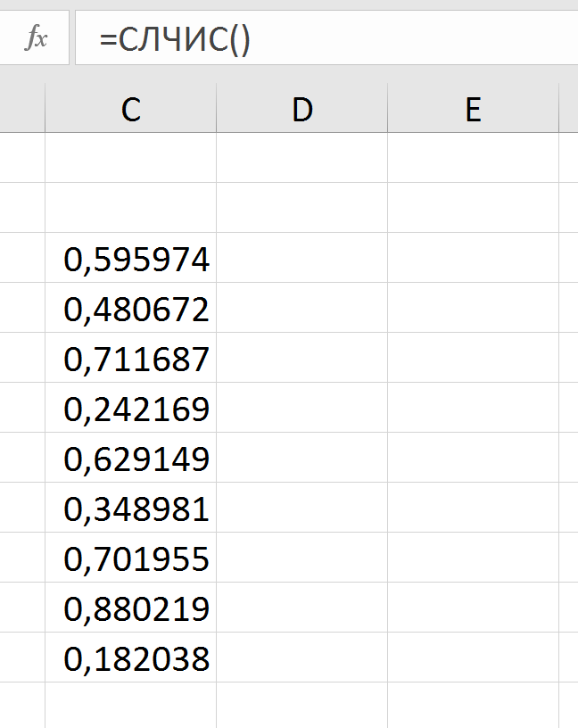578x728 pixels.
Task: Select the cell containing 0,595974
Action: click(131, 258)
